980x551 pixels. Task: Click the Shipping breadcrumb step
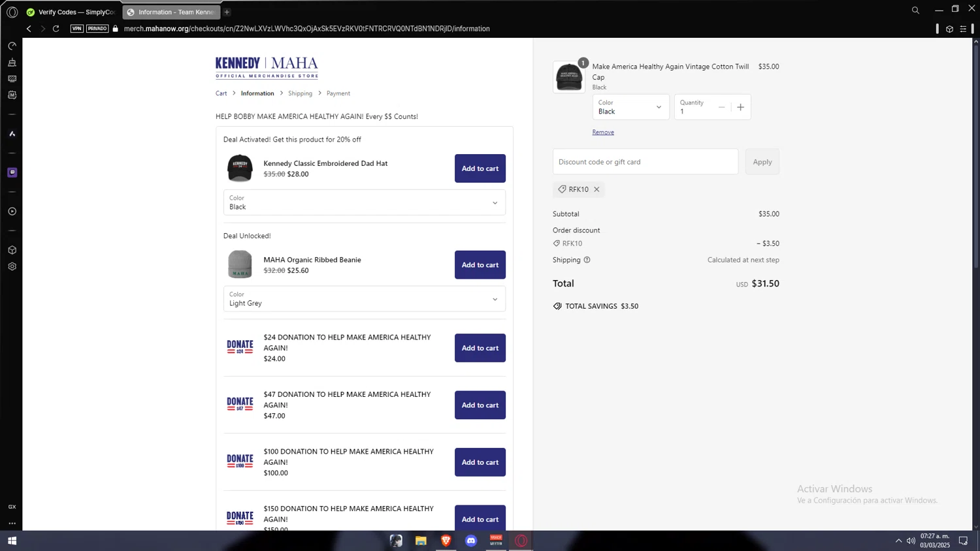click(300, 93)
